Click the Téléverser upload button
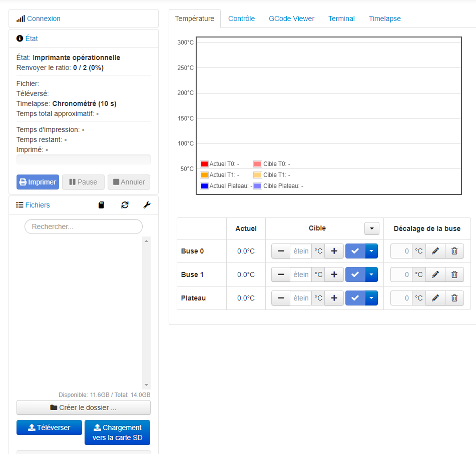The image size is (476, 454). (49, 427)
